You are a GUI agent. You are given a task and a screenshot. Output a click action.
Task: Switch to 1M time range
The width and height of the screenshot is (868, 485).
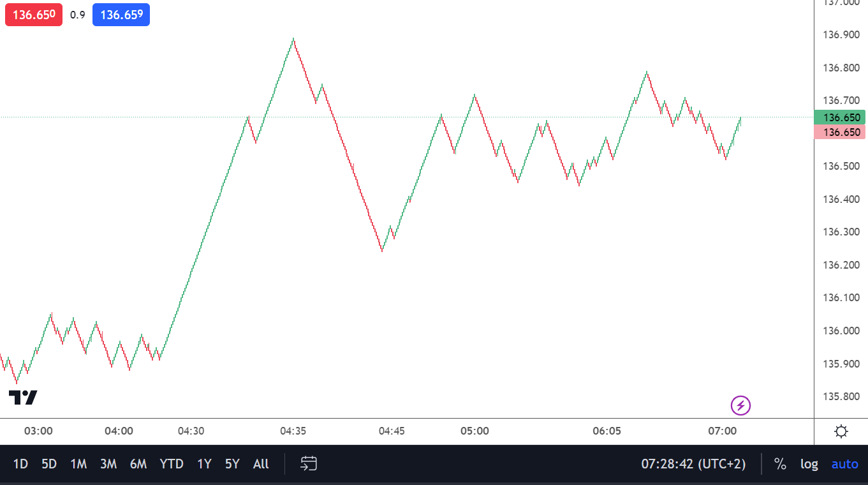(78, 464)
